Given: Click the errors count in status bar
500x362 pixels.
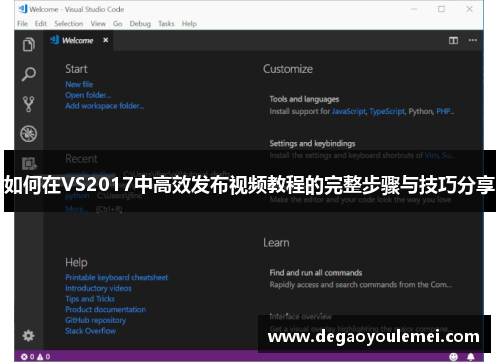Looking at the screenshot, I should click(x=28, y=357).
